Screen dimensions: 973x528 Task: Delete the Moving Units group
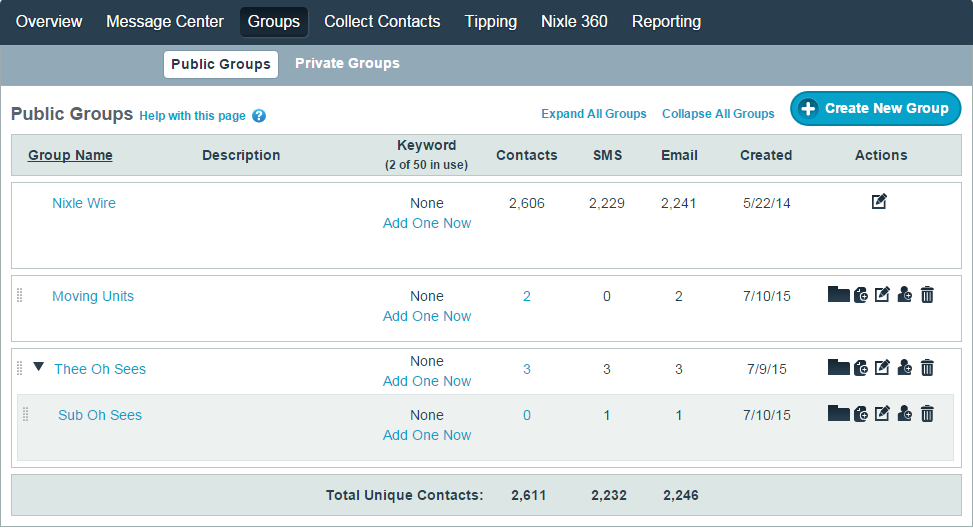point(927,294)
